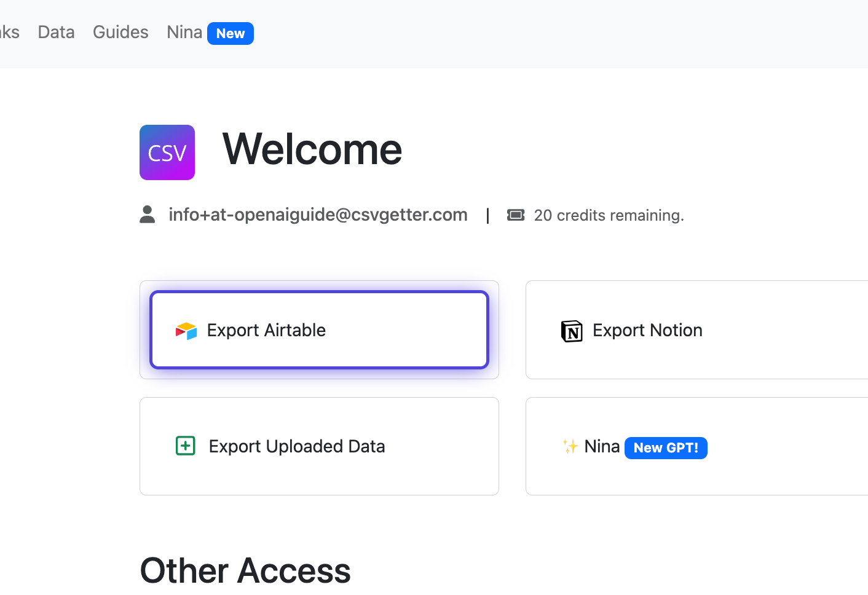This screenshot has height=595, width=868.
Task: Click the user profile silhouette icon
Action: click(x=148, y=215)
